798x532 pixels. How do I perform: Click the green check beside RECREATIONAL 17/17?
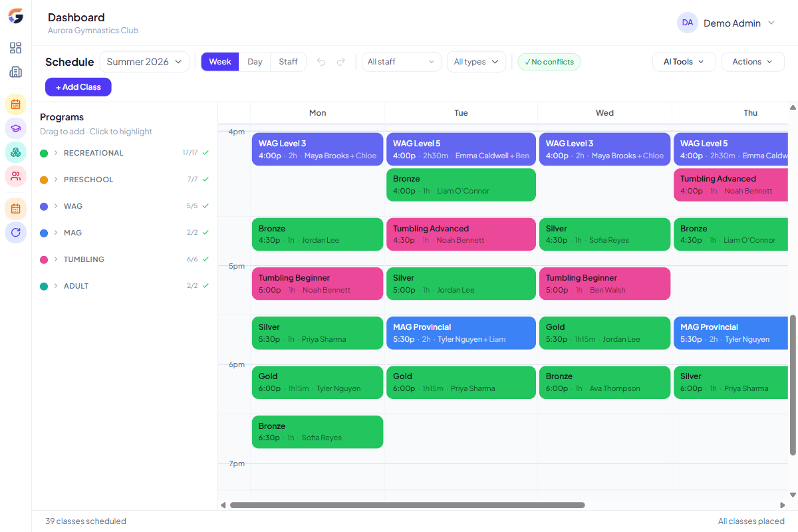point(206,153)
